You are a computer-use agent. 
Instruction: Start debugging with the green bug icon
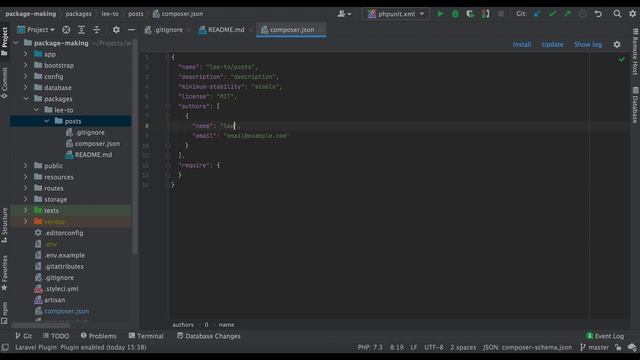pyautogui.click(x=455, y=14)
